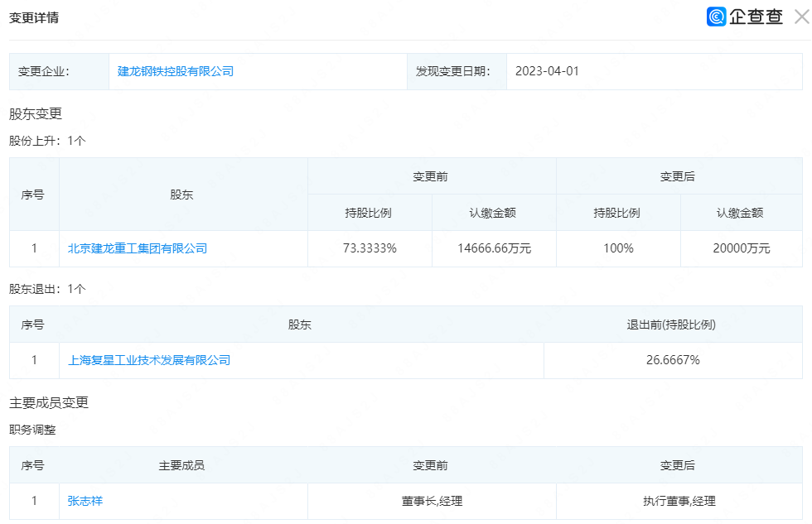Click the 企查查 logo icon

coord(715,16)
